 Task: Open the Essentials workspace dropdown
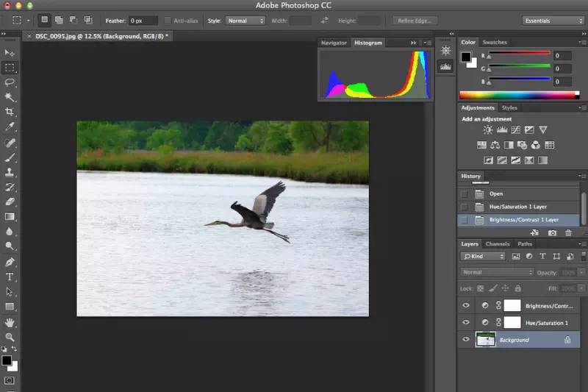(553, 21)
